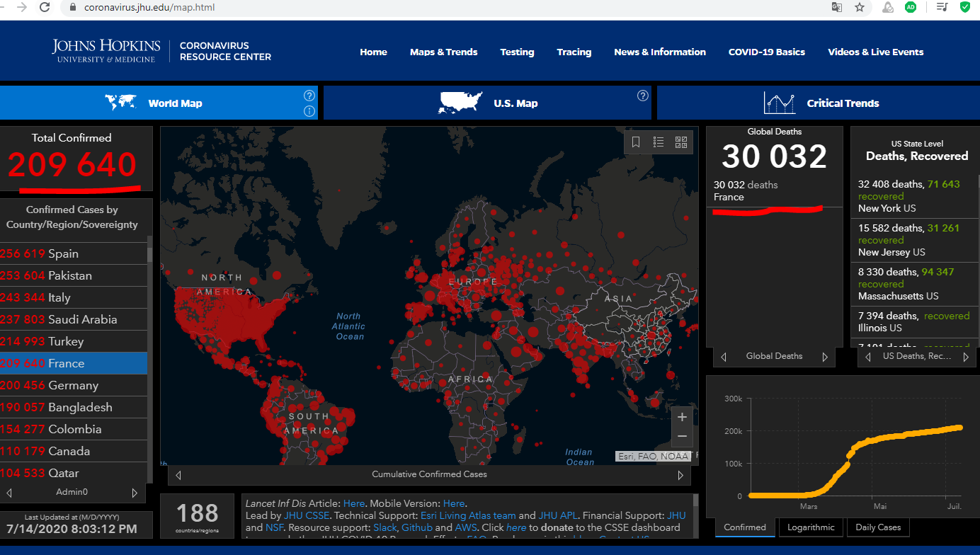Switch to the Critical Trends tab
This screenshot has width=980, height=555.
click(x=819, y=103)
